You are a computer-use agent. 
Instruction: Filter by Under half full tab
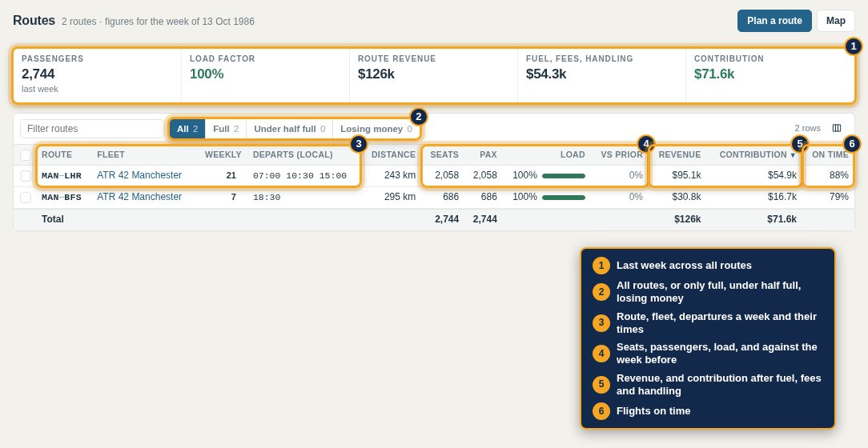pos(290,129)
